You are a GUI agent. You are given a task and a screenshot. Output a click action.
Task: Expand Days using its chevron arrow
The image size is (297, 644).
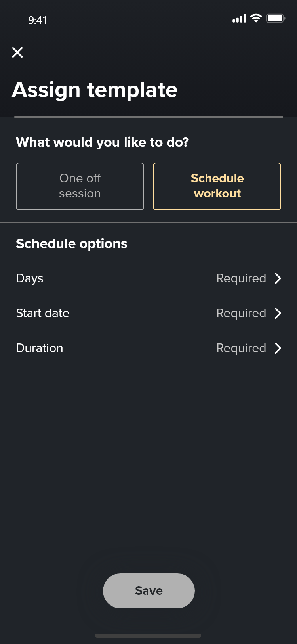coord(278,278)
